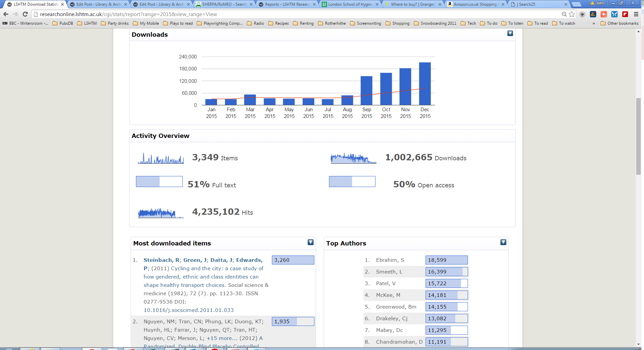Open the Top Authors dropdown arrow
644x350 pixels.
tap(503, 242)
